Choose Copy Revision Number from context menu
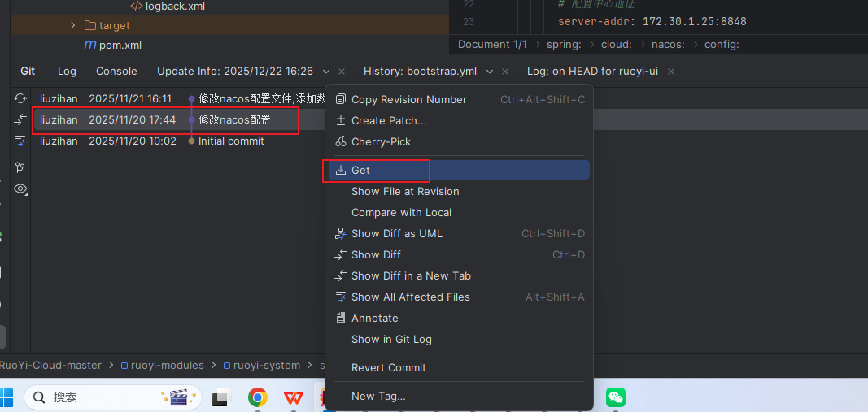The width and height of the screenshot is (868, 412). 459,99
